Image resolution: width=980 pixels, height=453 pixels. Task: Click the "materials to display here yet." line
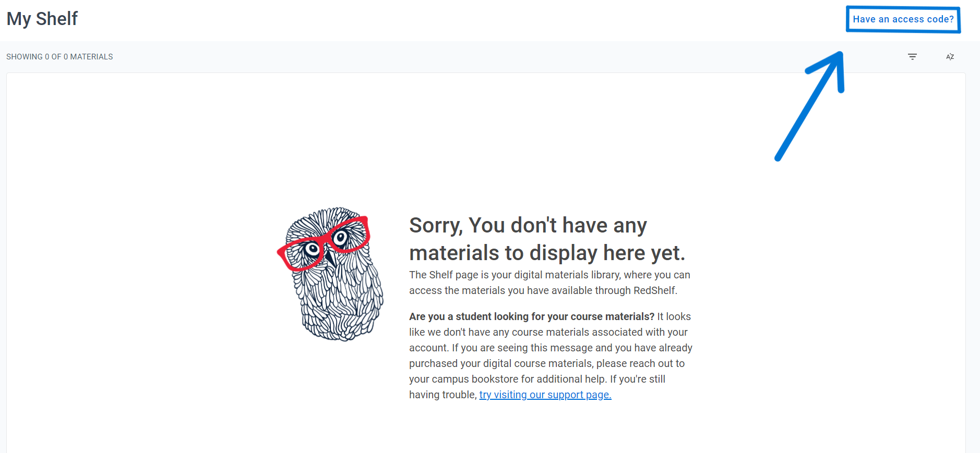click(547, 253)
